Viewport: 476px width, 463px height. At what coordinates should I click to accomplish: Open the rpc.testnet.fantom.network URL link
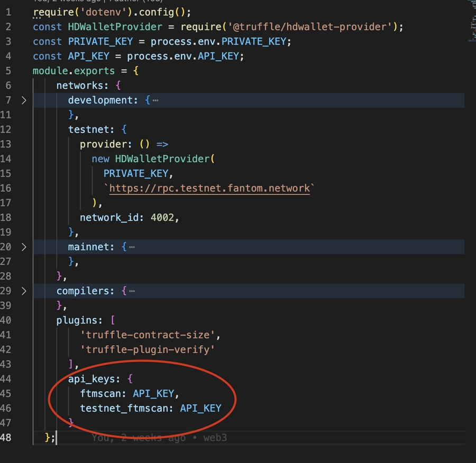tap(209, 188)
